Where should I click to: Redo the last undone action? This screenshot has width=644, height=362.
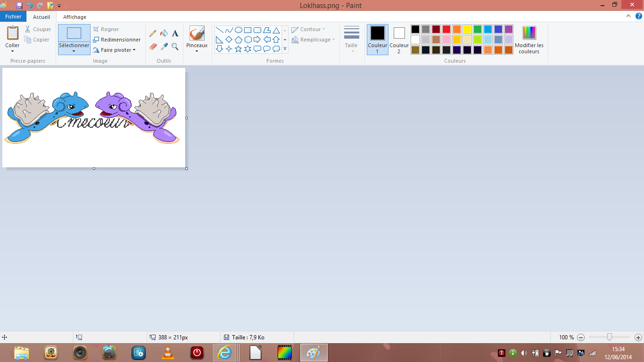pos(40,6)
